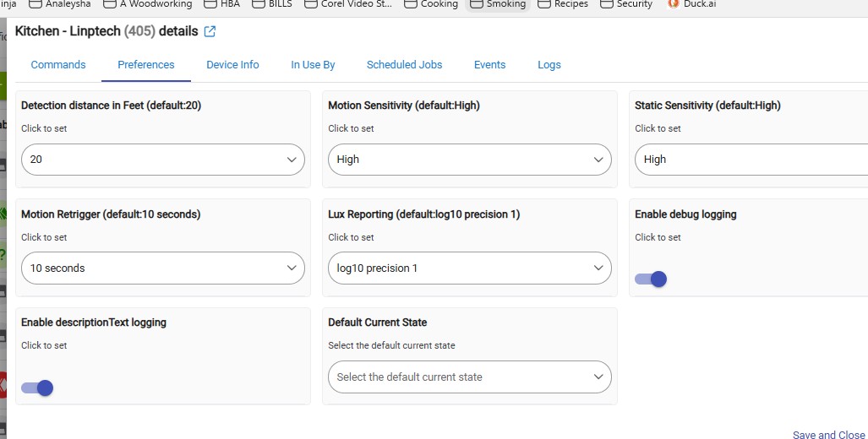Screen dimensions: 868x439
Task: Open the Smoking bookmark folder
Action: 499,4
